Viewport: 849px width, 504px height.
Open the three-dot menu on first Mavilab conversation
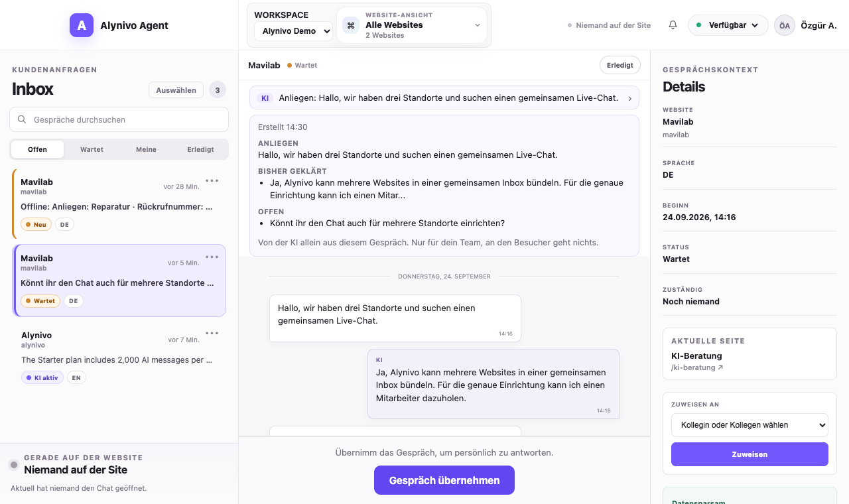click(x=212, y=180)
